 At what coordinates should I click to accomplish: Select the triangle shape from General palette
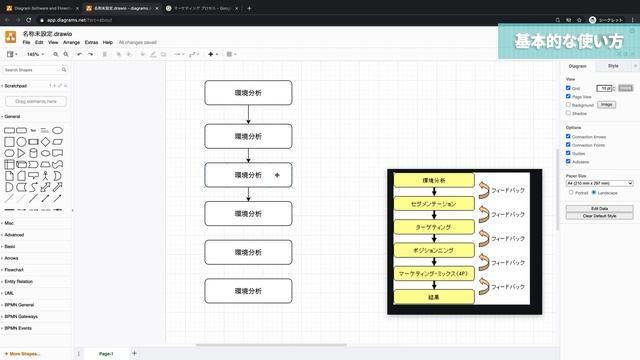click(x=21, y=153)
